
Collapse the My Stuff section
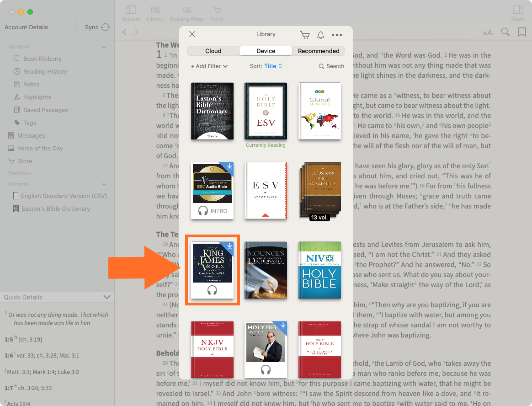tap(104, 47)
